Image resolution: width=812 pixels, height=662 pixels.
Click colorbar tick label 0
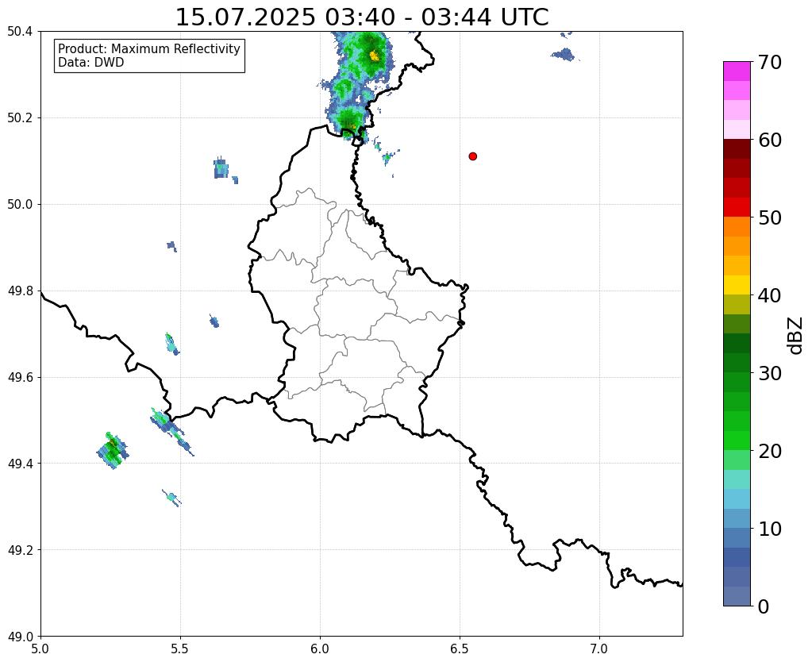coord(764,606)
